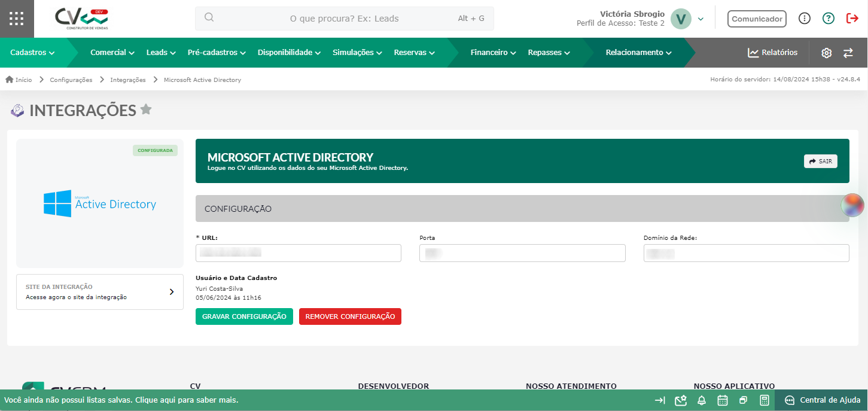Click the CONFIGURAÇÃO section header
868x411 pixels.
click(522, 209)
